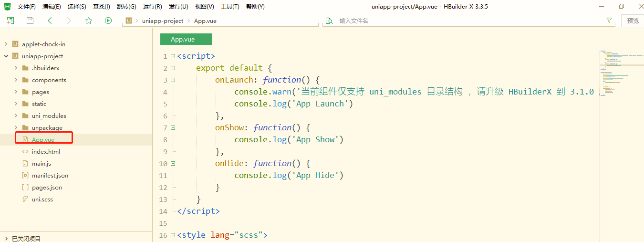Screen dimensions: 644x242
Task: Click the code minimap overview
Action: click(621, 73)
